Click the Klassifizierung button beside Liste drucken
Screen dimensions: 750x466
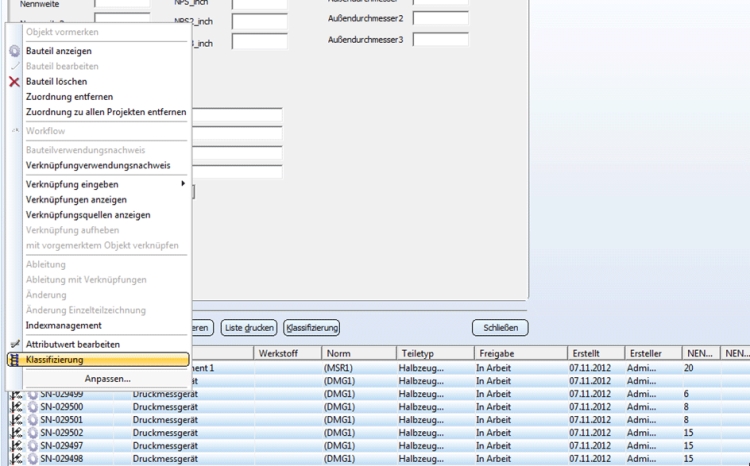point(312,328)
